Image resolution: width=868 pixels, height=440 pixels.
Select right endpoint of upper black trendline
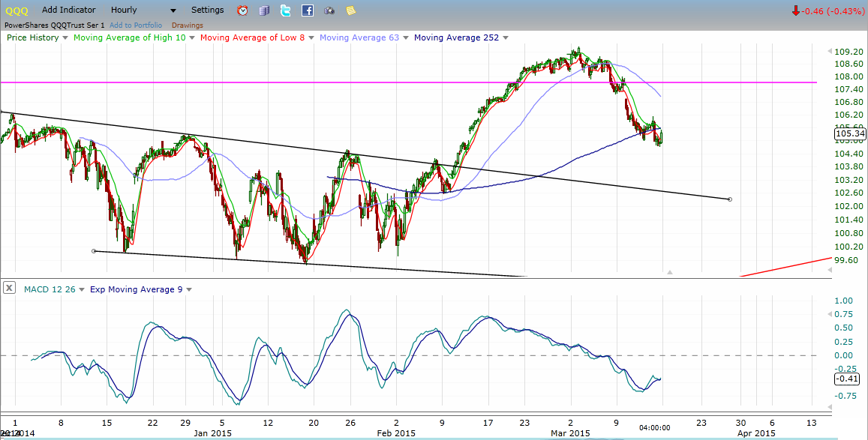730,199
